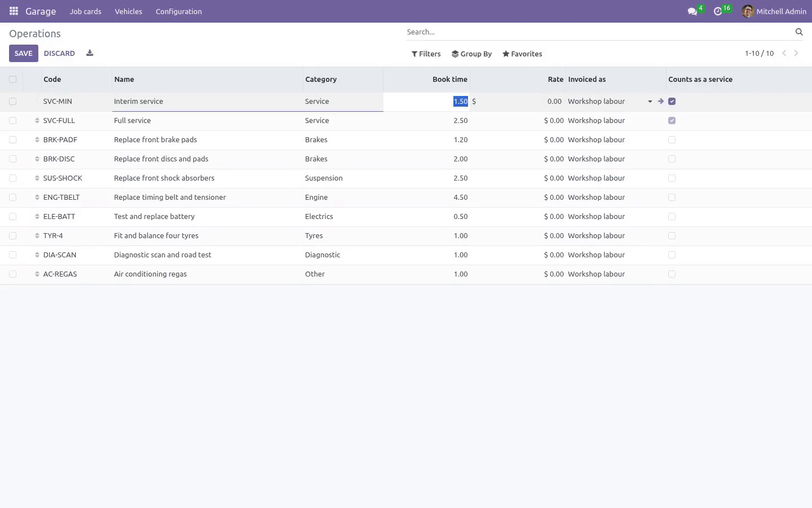
Task: Click the Rate field of Interim service
Action: pos(519,102)
